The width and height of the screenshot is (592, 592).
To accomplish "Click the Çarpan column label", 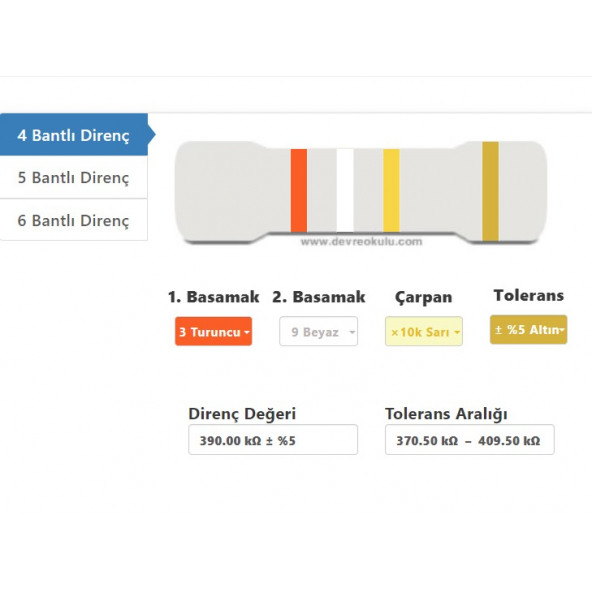I will [x=424, y=297].
